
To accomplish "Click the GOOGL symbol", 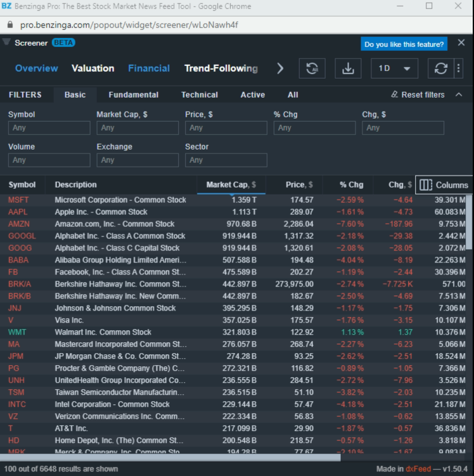I will pos(22,236).
